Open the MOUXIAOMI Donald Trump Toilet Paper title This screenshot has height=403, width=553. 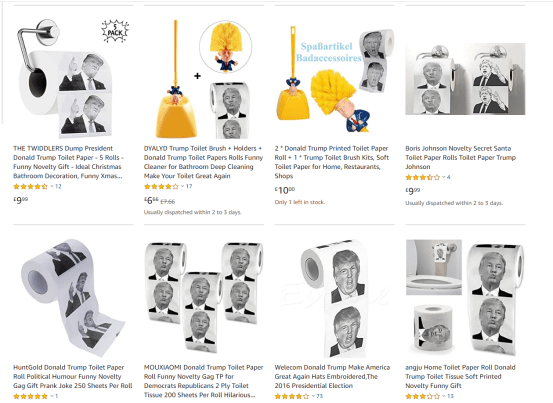203,381
